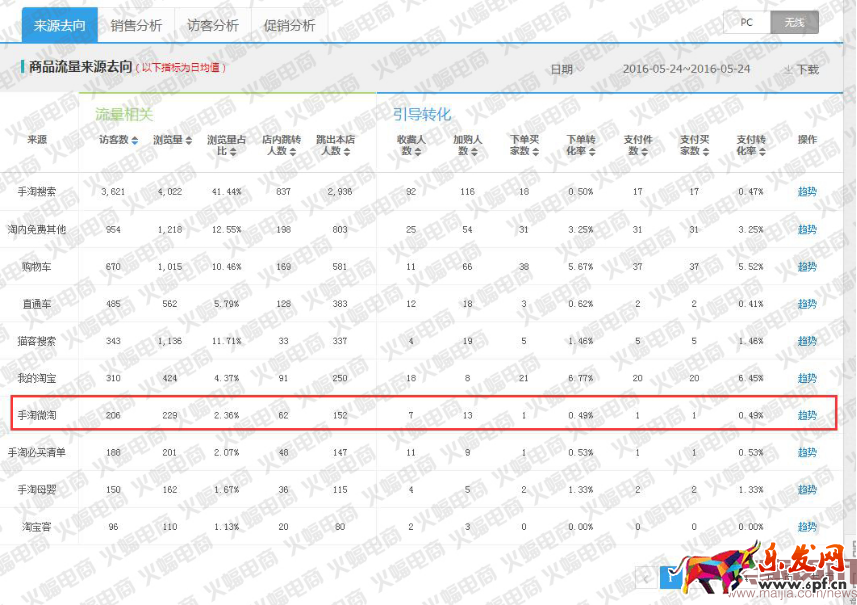Sort by 店内跳转人数 column arrows

click(x=293, y=151)
